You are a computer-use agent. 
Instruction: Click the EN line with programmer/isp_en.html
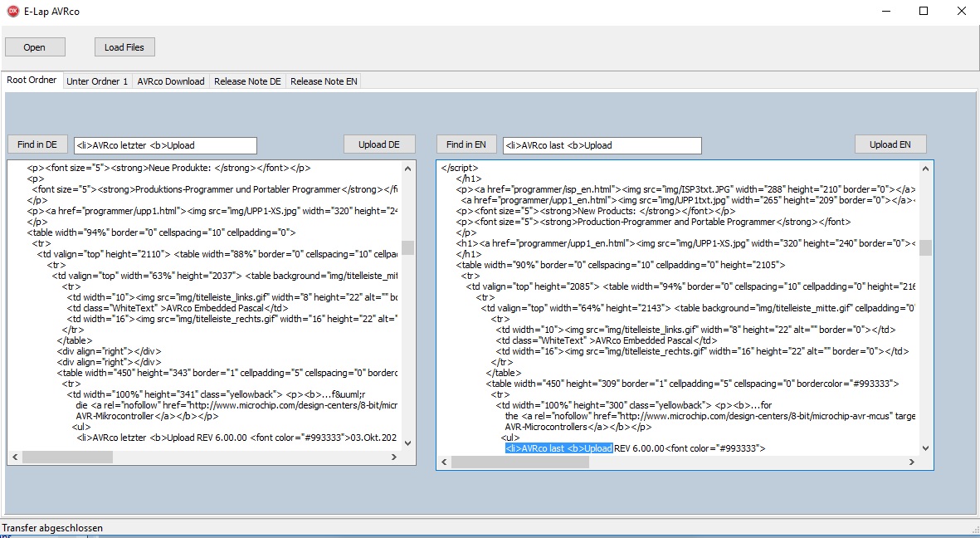[x=685, y=189]
